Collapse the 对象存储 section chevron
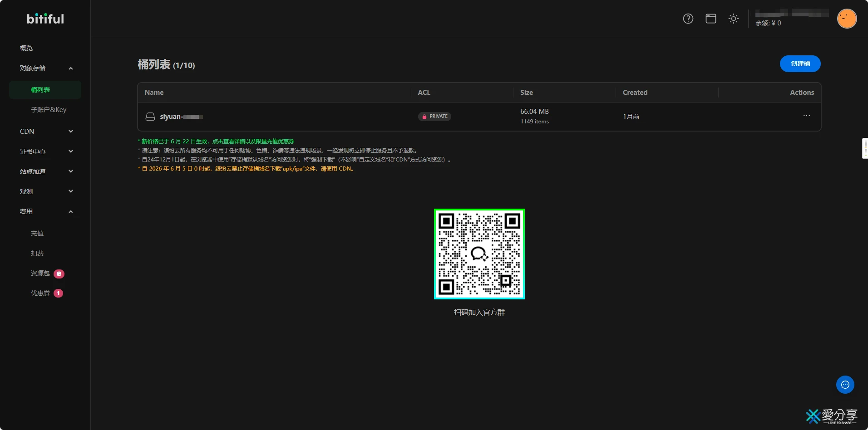Viewport: 868px width, 430px height. pos(71,68)
